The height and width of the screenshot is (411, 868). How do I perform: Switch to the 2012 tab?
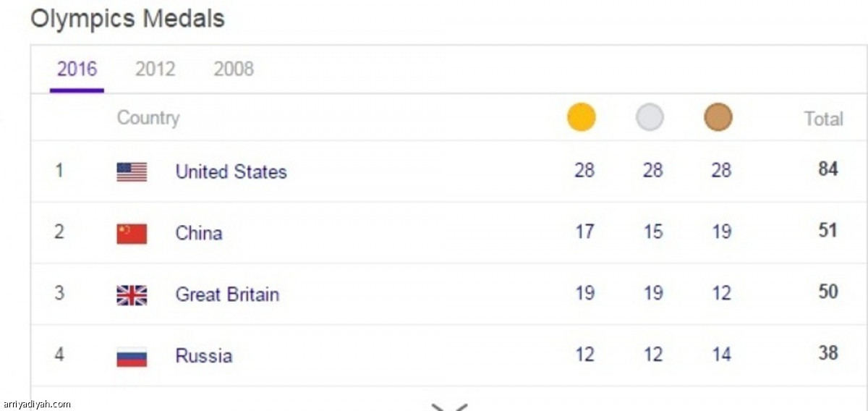155,69
